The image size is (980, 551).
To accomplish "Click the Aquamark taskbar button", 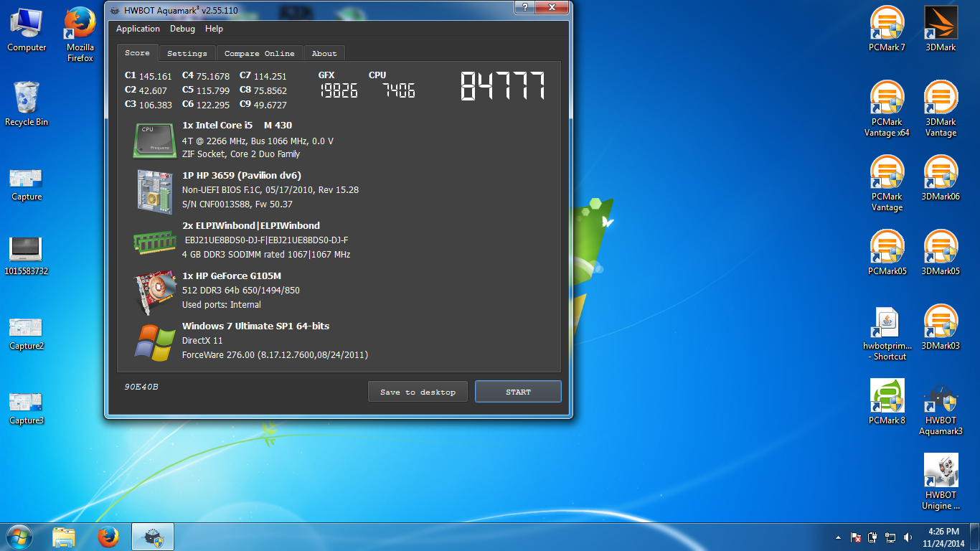I will pyautogui.click(x=152, y=537).
